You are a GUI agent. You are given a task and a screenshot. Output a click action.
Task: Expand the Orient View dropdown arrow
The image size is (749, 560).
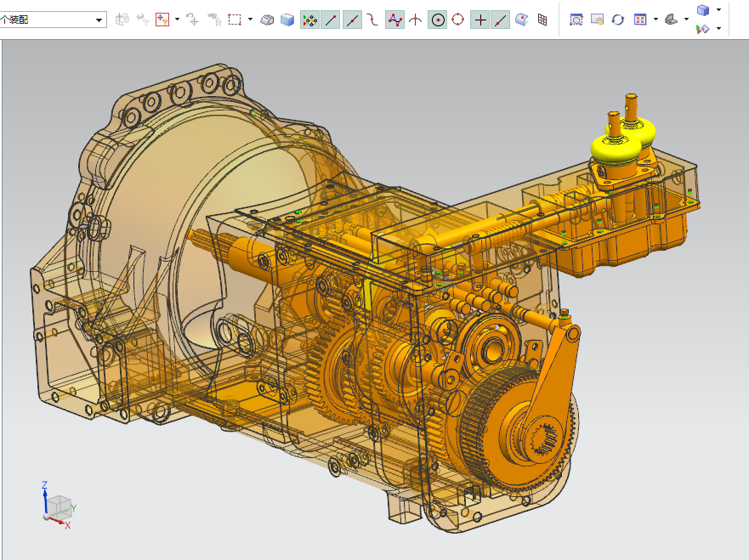(x=655, y=20)
